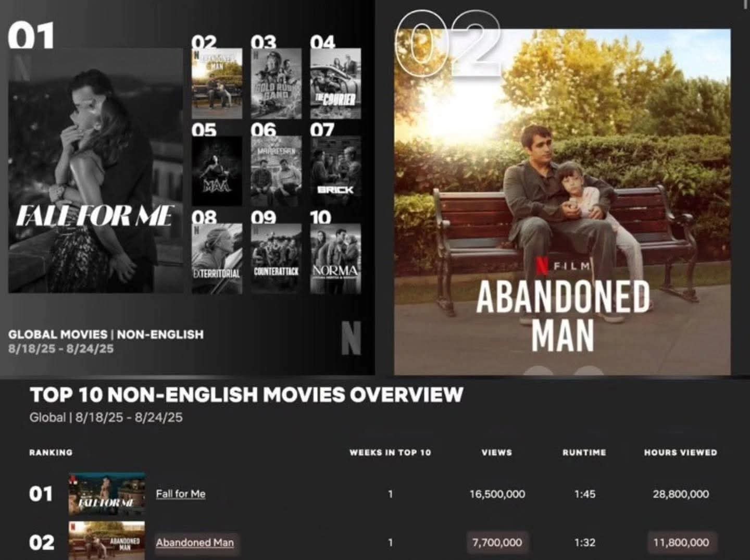Open the Abandoned Man title link
This screenshot has width=750, height=560.
pyautogui.click(x=195, y=542)
